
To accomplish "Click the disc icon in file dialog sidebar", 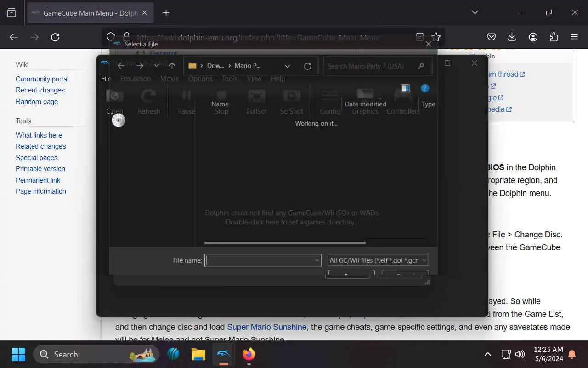I will click(119, 120).
